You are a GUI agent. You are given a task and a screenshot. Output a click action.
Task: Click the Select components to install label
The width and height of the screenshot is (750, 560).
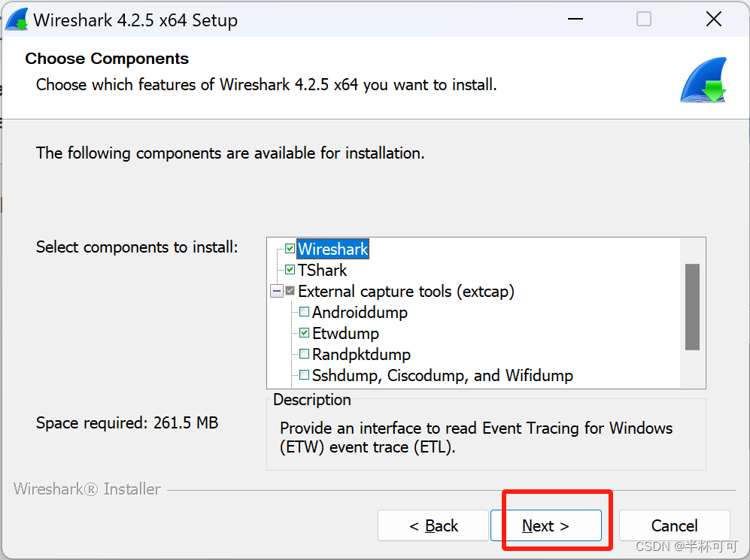pos(137,247)
